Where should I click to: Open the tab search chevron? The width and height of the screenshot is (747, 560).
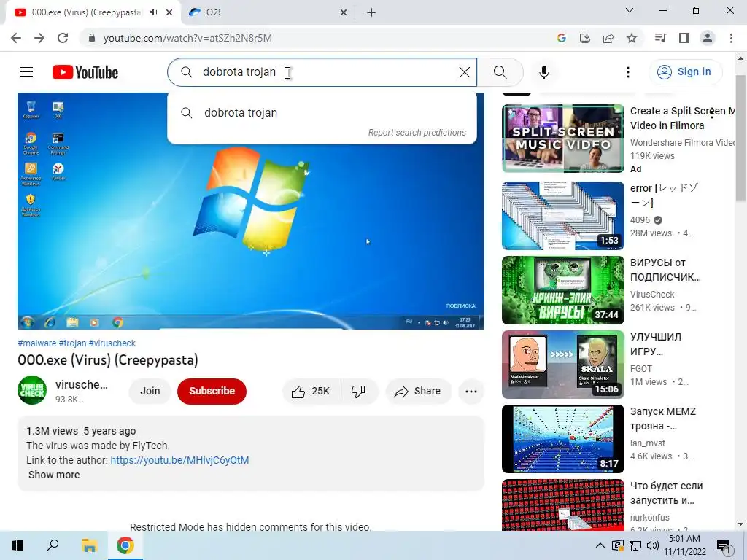coord(630,10)
